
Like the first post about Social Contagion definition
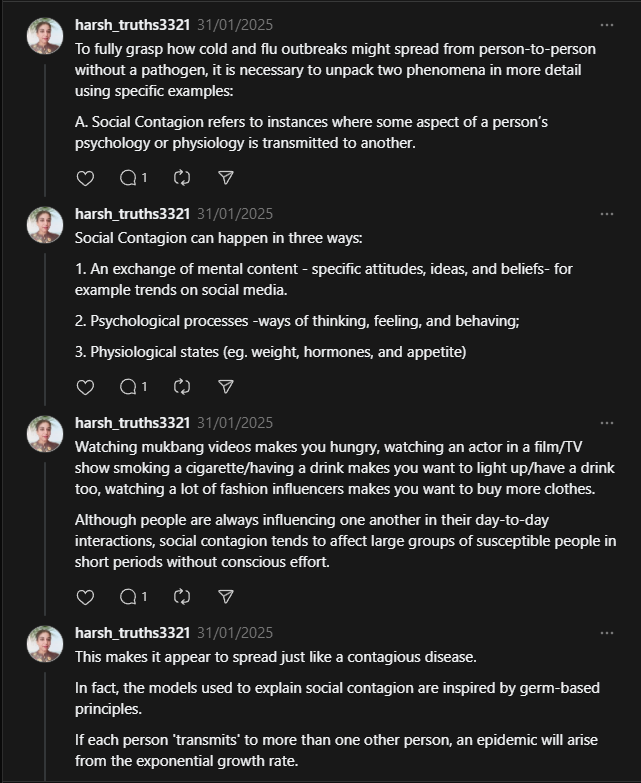(x=85, y=178)
